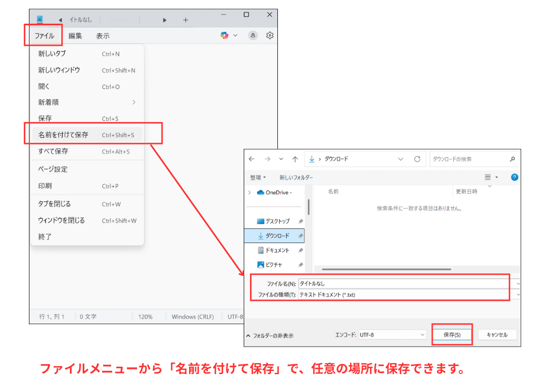Click the back navigation arrow
539x392 pixels.
click(x=251, y=159)
